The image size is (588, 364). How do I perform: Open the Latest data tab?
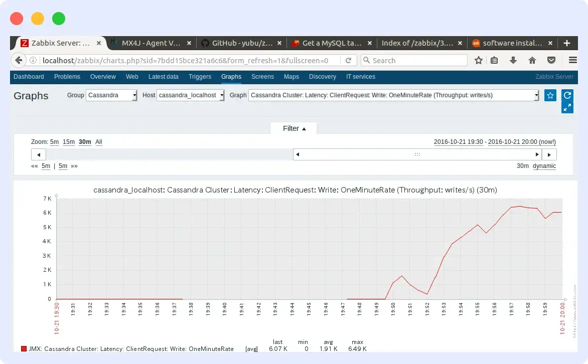164,77
